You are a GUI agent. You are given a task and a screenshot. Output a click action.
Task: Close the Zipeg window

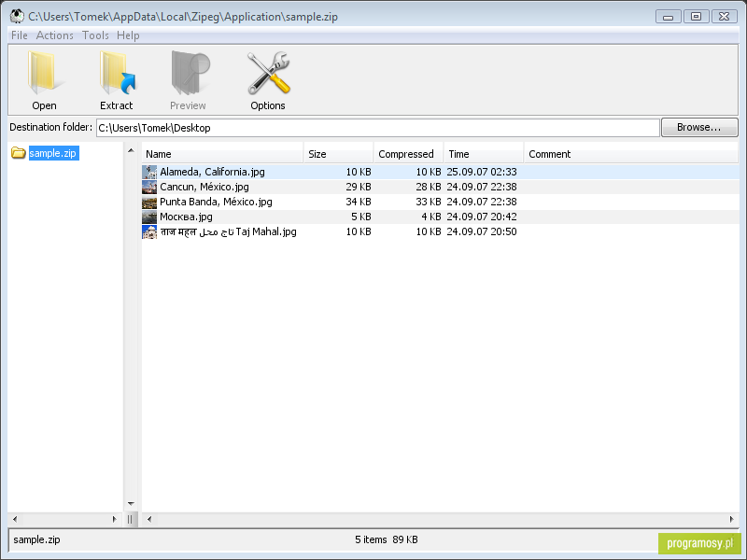(x=725, y=17)
